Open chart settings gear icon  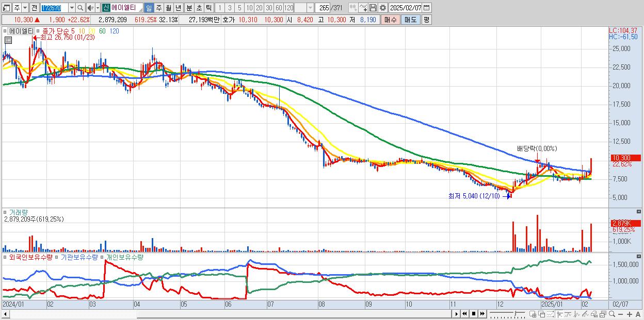click(383, 8)
